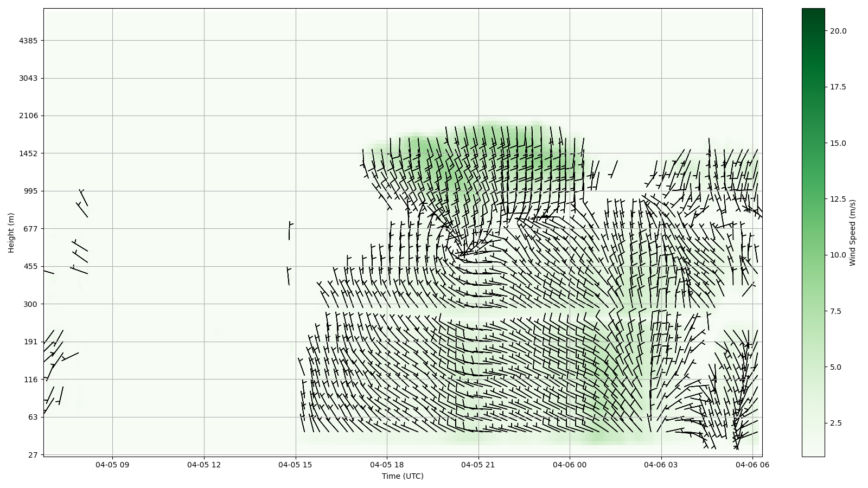This screenshot has height=488, width=868.
Task: Click the 2106 height tick label
Action: point(28,115)
